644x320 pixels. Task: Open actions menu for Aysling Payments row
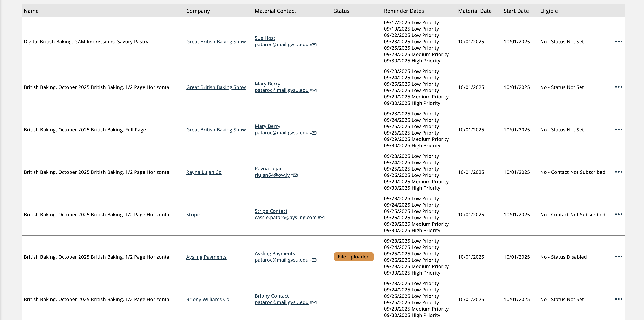click(618, 257)
